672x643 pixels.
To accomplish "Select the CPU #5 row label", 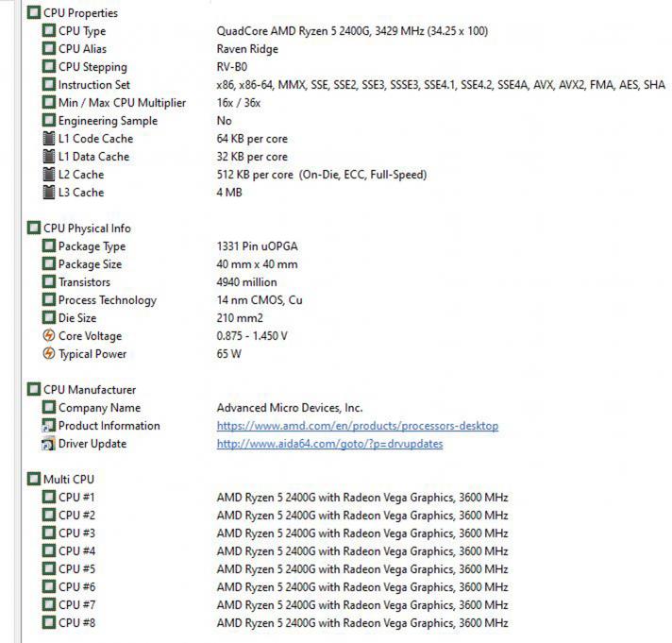I will (x=76, y=568).
